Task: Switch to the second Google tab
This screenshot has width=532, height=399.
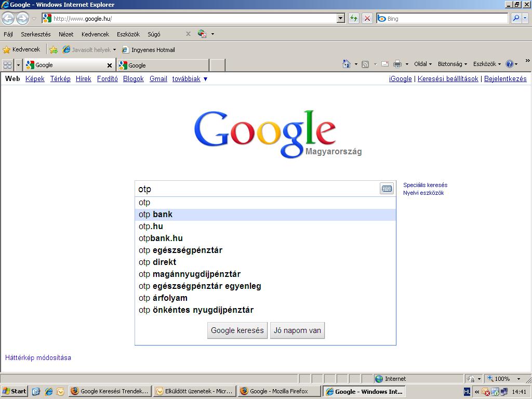Action: click(x=163, y=65)
